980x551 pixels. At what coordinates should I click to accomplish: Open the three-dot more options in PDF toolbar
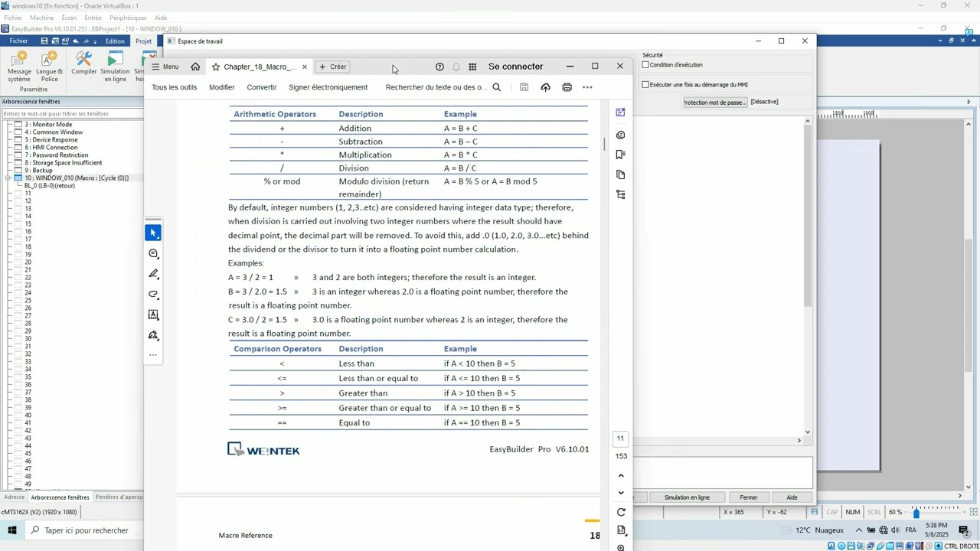click(x=587, y=87)
